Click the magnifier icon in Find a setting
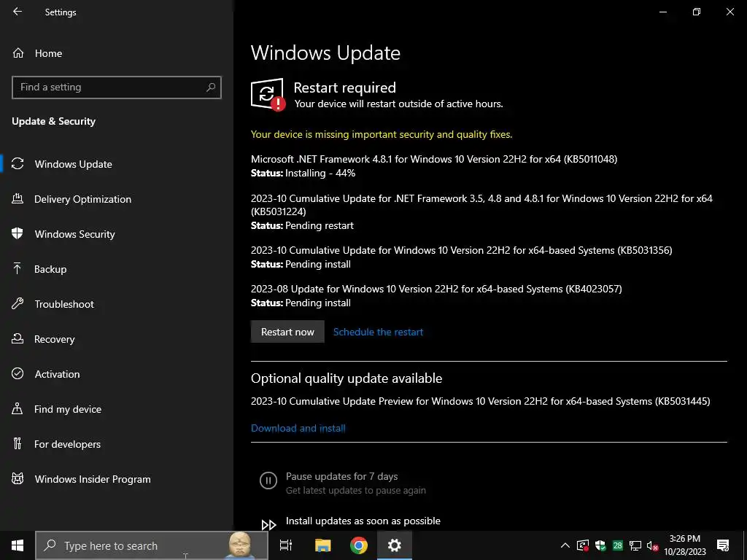This screenshot has width=747, height=560. click(x=211, y=87)
